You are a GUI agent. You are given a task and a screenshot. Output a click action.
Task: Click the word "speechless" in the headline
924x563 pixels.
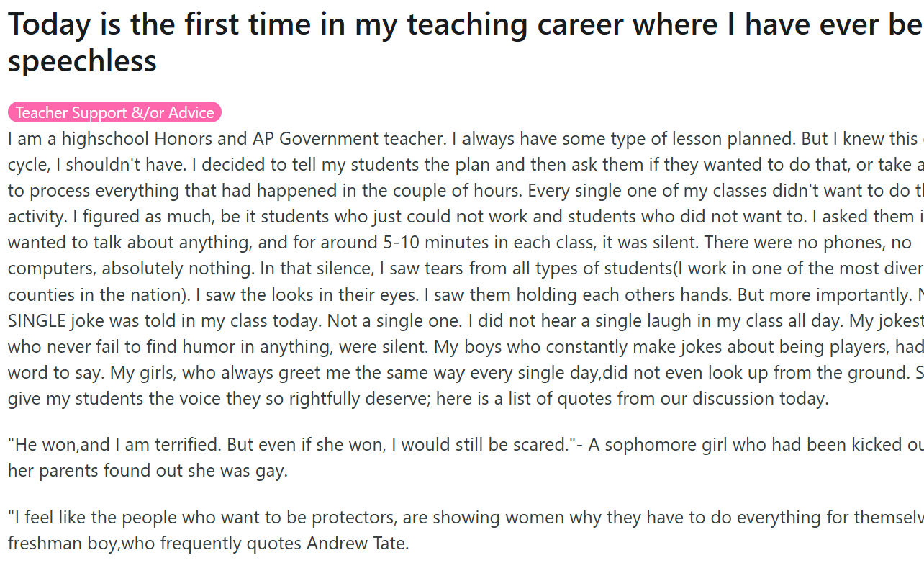[x=82, y=60]
